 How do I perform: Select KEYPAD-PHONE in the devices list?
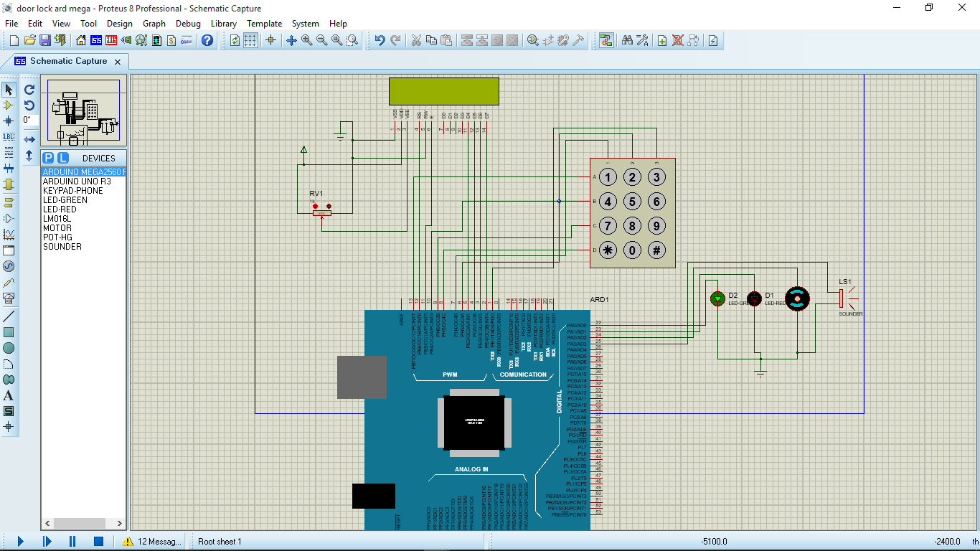pos(73,191)
